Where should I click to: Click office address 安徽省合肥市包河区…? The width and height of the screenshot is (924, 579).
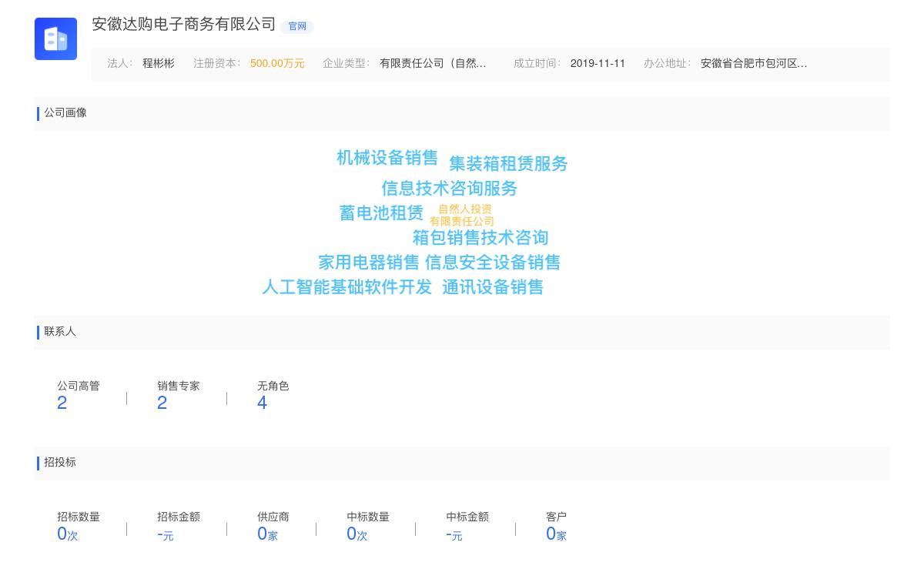tap(754, 64)
